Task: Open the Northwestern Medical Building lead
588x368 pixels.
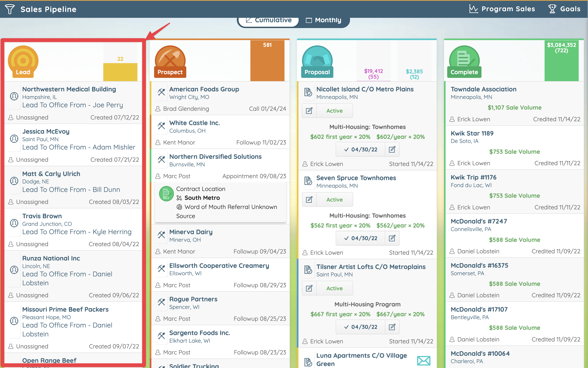Action: (69, 89)
